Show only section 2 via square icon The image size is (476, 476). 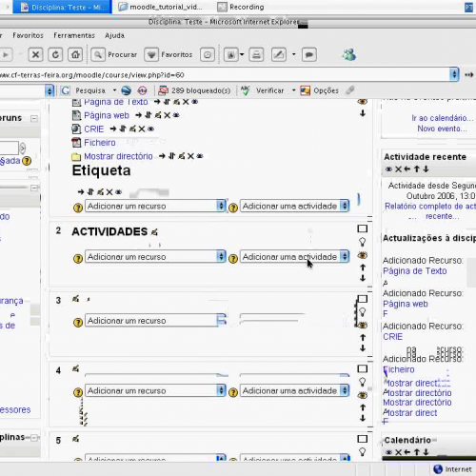[363, 228]
